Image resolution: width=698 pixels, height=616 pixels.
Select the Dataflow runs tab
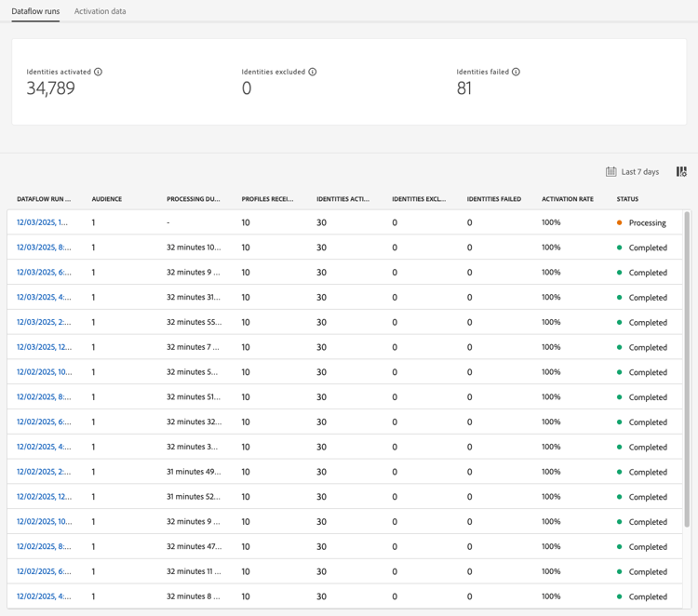tap(35, 11)
